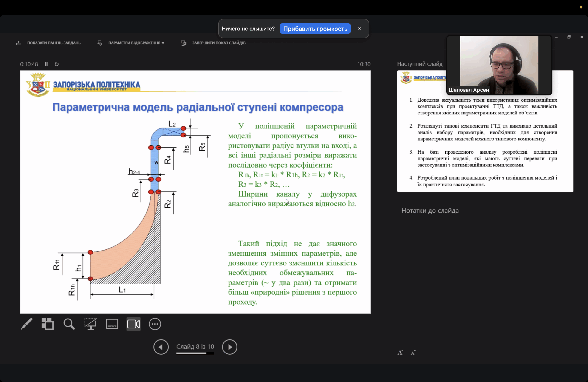Advance to the next slide arrow
This screenshot has width=588, height=382.
coord(229,347)
